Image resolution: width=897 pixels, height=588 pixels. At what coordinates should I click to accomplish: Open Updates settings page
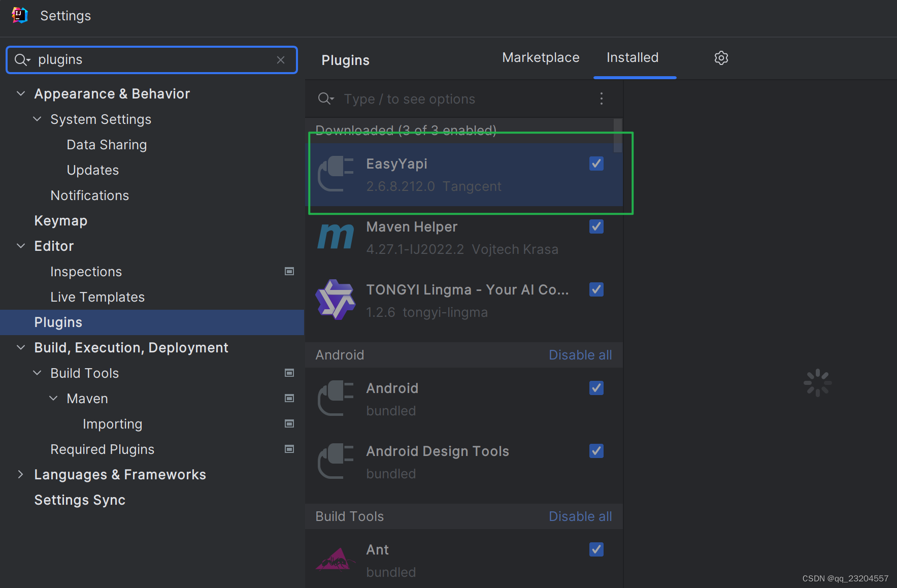click(93, 170)
